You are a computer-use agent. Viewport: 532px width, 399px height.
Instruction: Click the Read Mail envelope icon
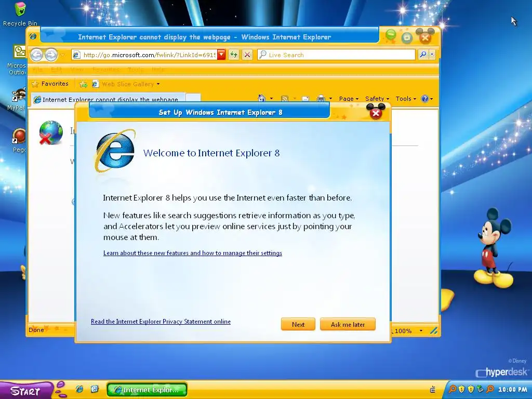[305, 99]
